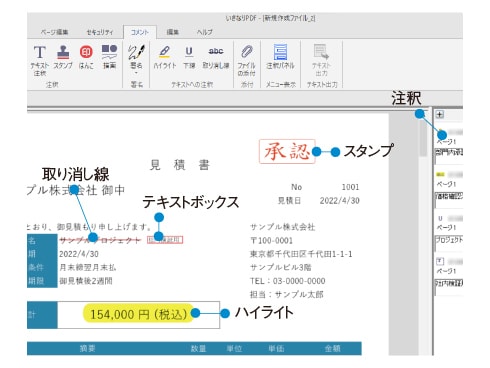The image size is (490, 368).
Task: Expand annotation panel with the plus button
Action: (x=440, y=115)
